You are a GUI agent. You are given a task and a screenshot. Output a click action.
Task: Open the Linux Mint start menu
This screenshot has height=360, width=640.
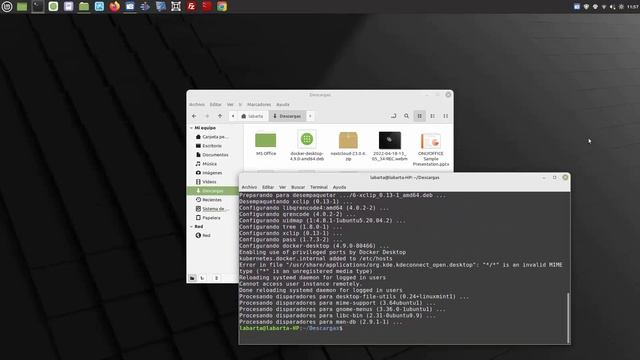(x=7, y=6)
